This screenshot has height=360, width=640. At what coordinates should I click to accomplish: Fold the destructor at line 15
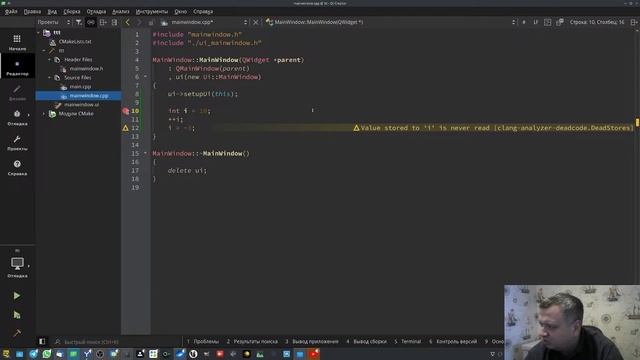click(145, 153)
